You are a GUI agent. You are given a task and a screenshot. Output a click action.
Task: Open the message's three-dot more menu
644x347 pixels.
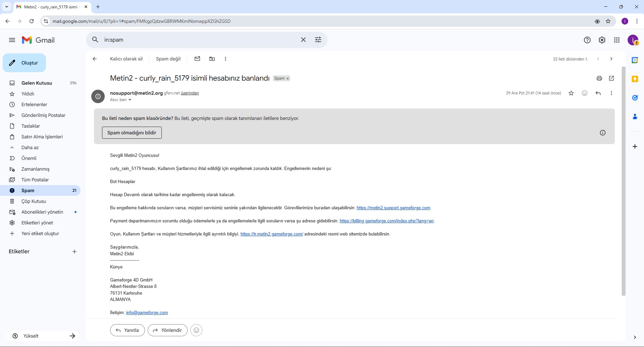pos(611,93)
